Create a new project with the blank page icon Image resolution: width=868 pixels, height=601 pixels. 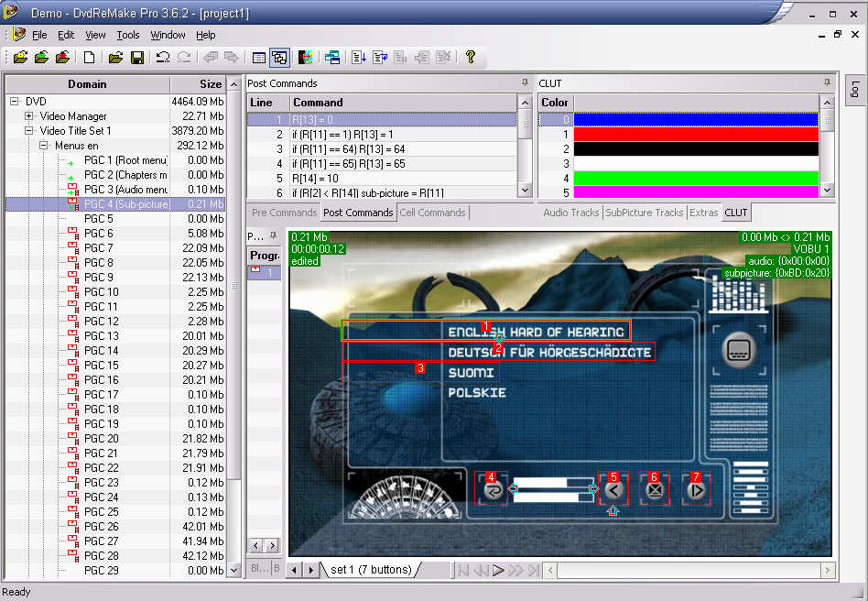[x=89, y=57]
